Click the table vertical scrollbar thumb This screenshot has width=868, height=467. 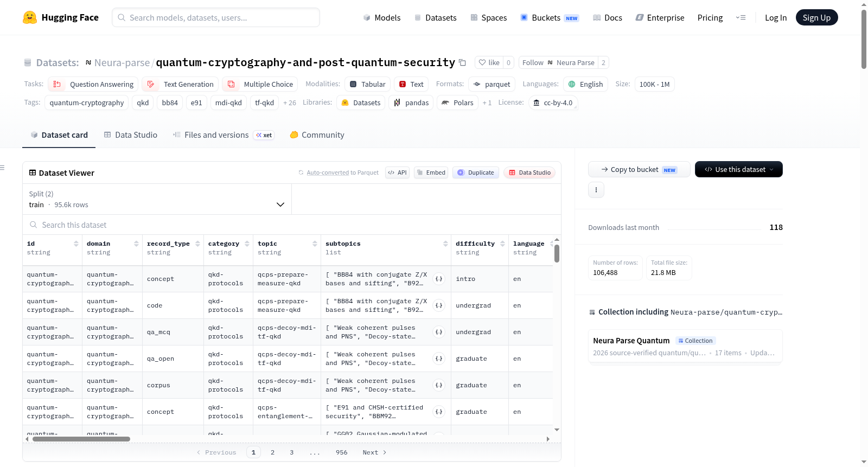(557, 253)
